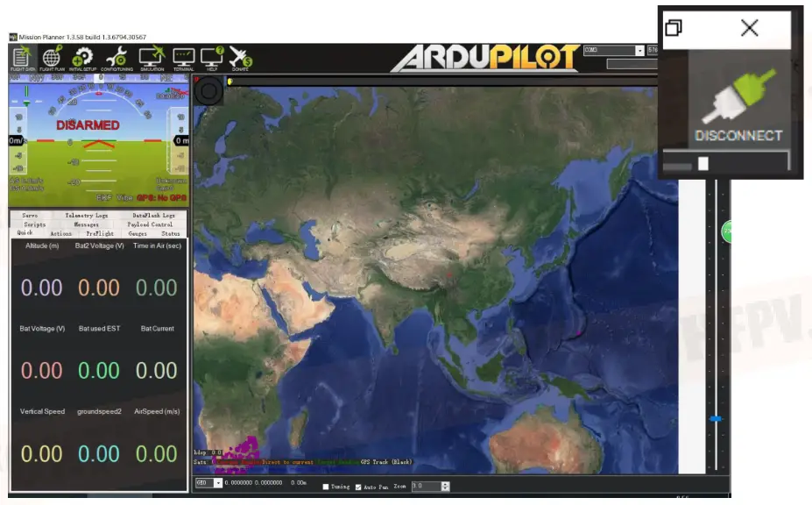Switch to the Scripts tab
The width and height of the screenshot is (812, 505).
click(35, 224)
